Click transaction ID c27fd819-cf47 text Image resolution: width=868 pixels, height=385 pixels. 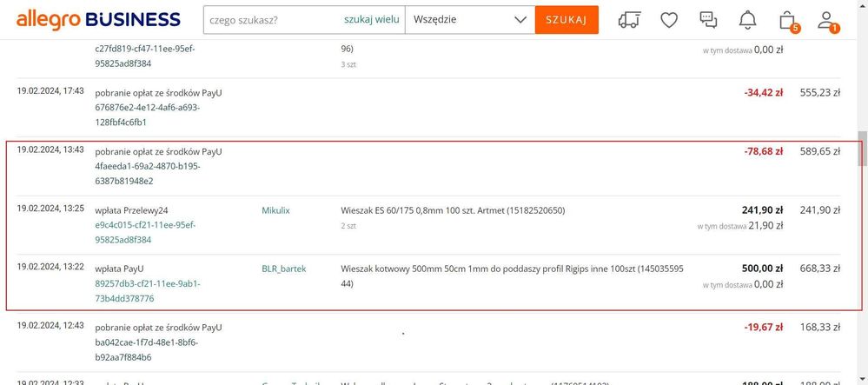145,56
